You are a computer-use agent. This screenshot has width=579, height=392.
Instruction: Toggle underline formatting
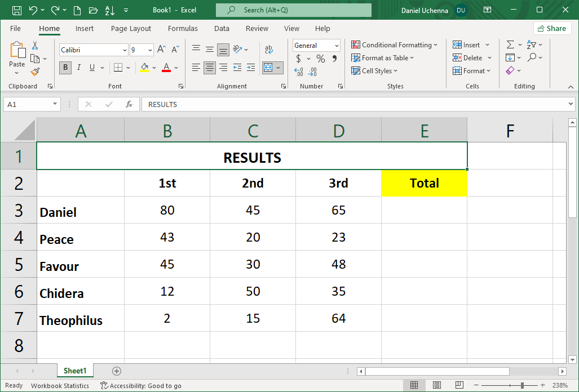[x=92, y=67]
